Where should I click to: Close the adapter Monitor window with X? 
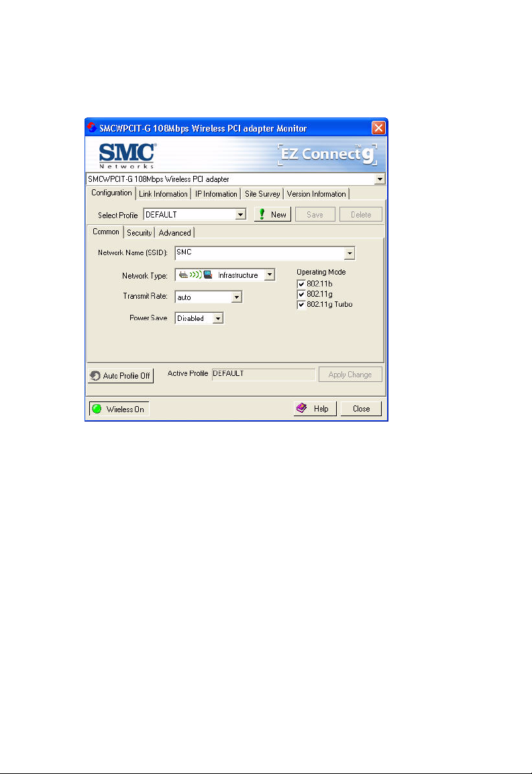pos(378,128)
